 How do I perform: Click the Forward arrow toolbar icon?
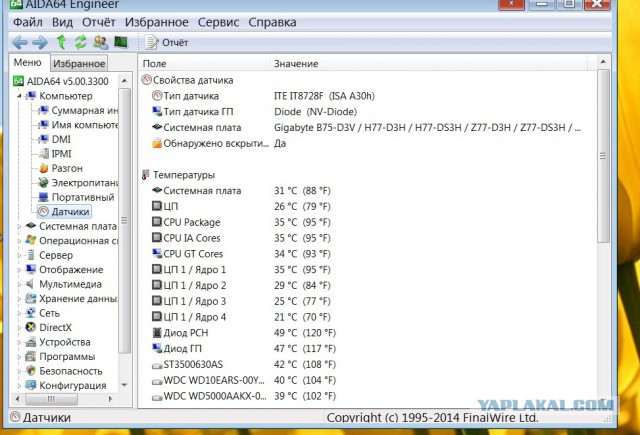(x=40, y=42)
